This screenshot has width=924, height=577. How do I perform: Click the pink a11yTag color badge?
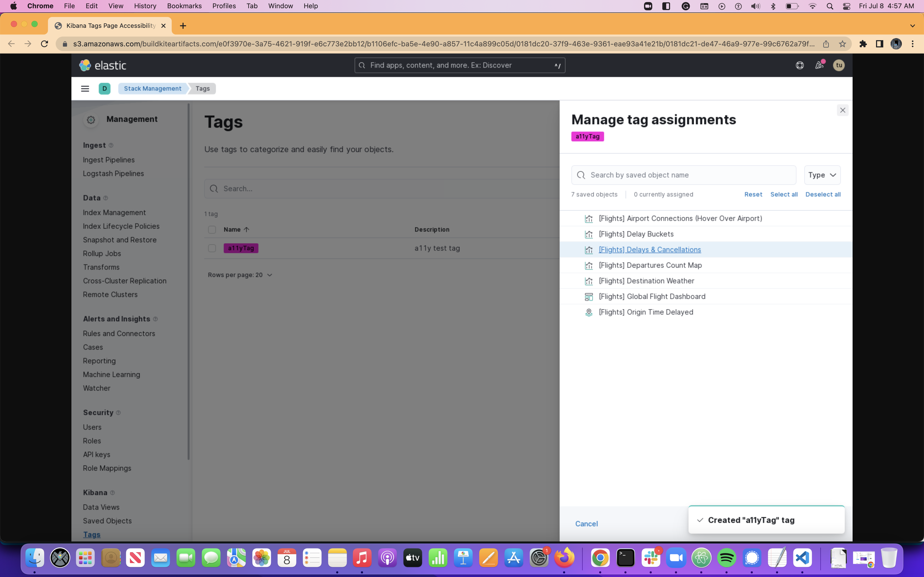coord(587,136)
